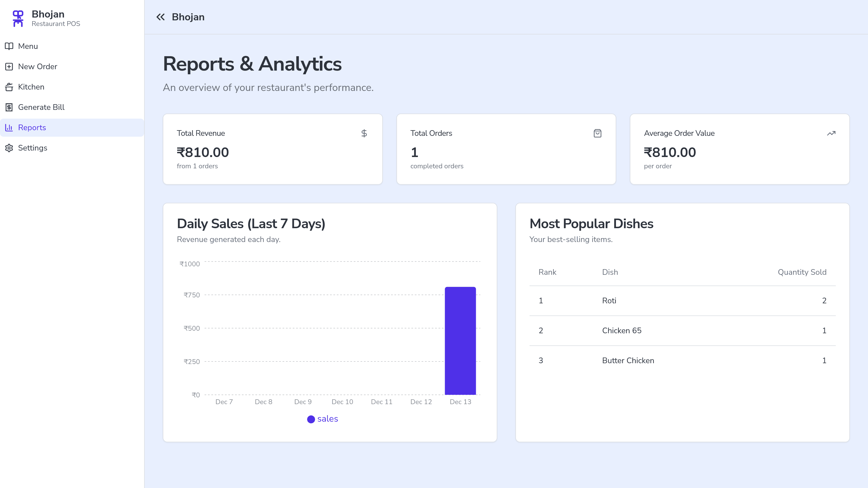Click the Reports bar chart icon
This screenshot has width=868, height=488.
9,128
